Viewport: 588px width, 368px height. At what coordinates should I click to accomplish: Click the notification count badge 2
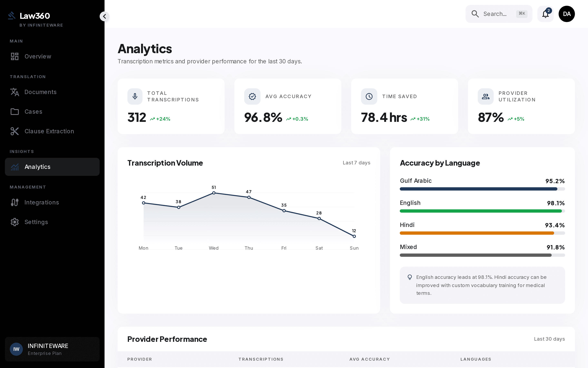tap(549, 11)
